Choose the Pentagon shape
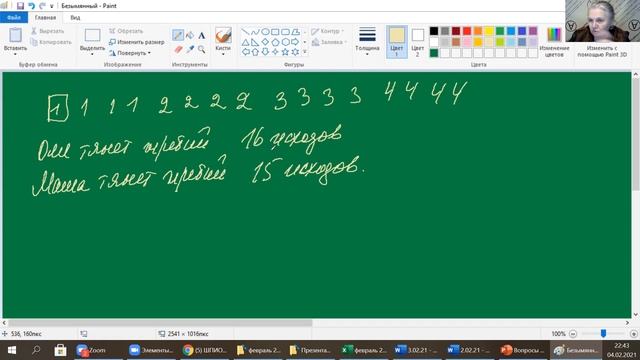The width and height of the screenshot is (640, 360). pyautogui.click(x=275, y=42)
